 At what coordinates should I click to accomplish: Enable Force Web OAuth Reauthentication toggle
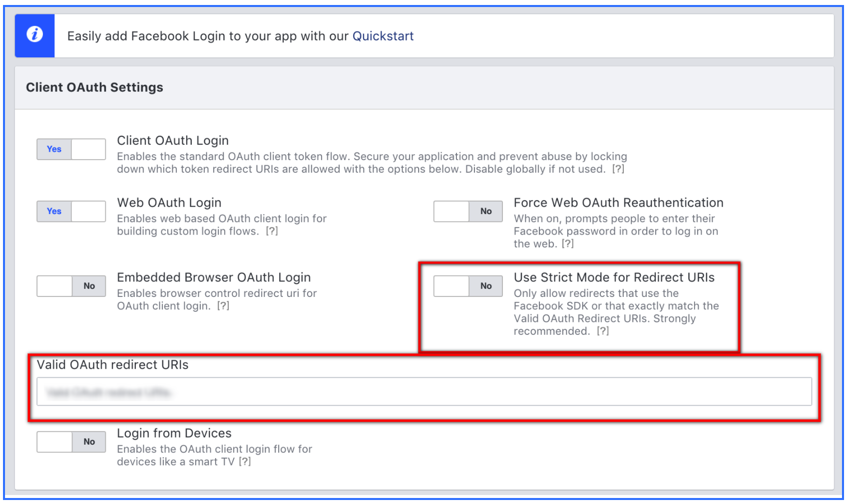[467, 212]
